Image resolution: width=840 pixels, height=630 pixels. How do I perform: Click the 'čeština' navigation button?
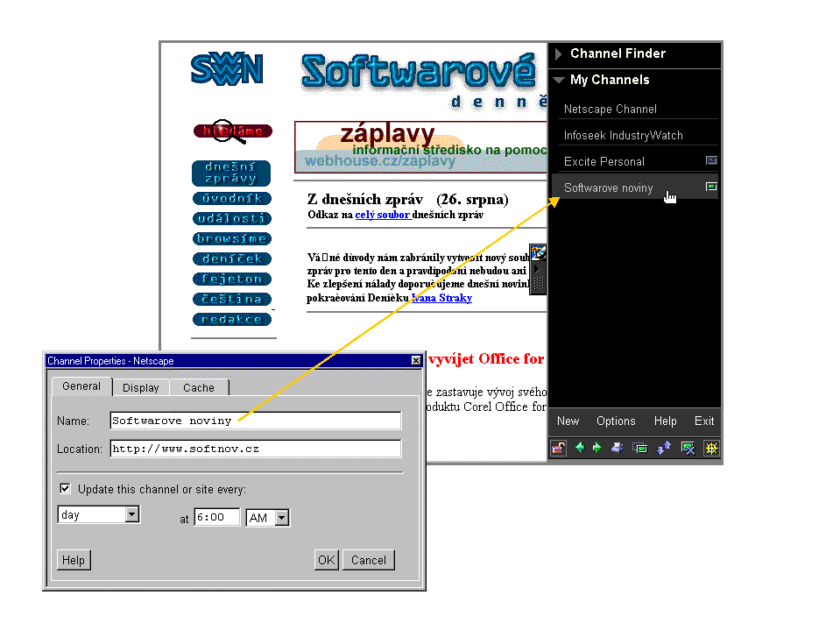pos(232,300)
